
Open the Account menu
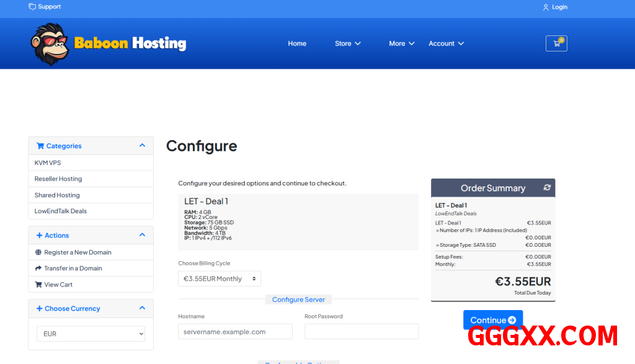point(446,43)
